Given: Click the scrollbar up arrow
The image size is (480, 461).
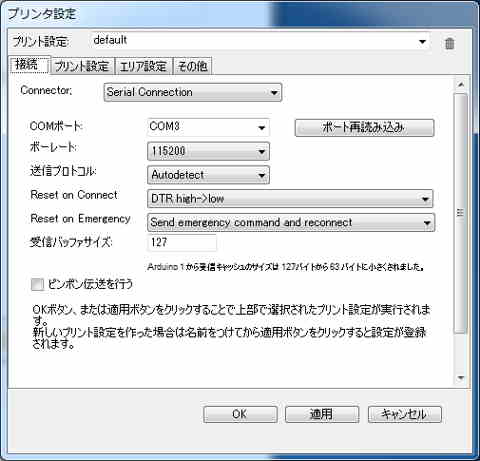Looking at the screenshot, I should [x=461, y=85].
